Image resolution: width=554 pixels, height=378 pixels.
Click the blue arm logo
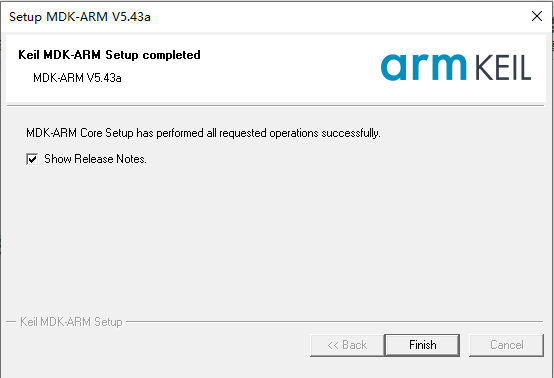[x=424, y=67]
